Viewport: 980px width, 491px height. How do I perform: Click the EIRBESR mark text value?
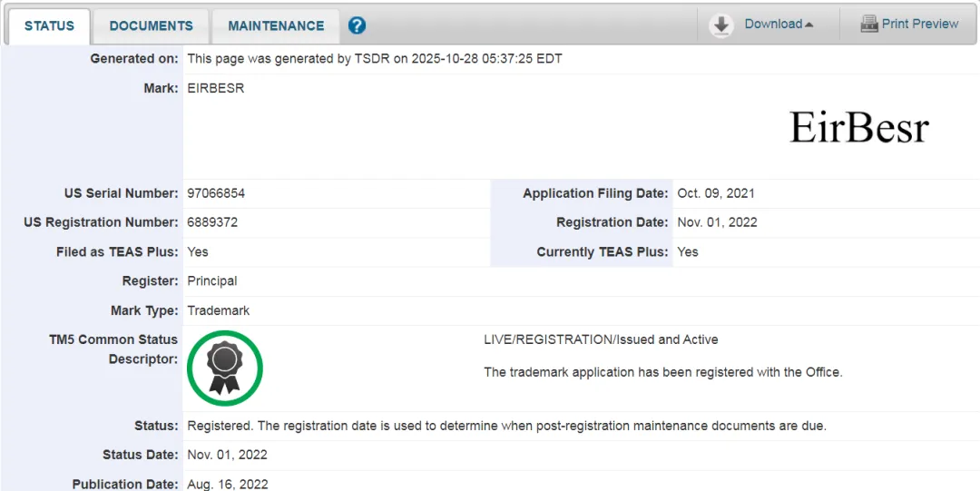tap(215, 89)
